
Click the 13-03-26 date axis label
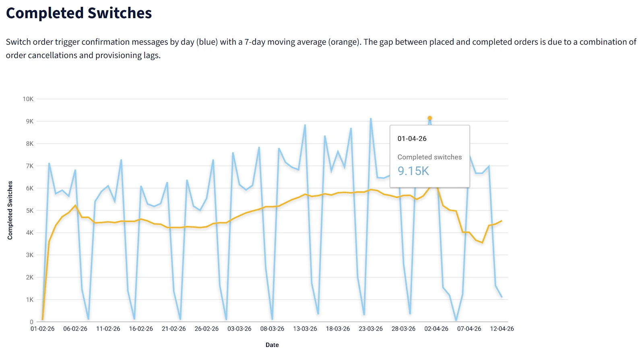[305, 329]
